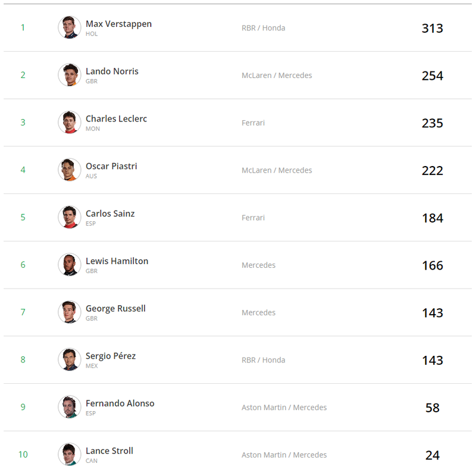Click the RBR / Honda team for Verstappen
The image size is (476, 476).
tap(263, 28)
